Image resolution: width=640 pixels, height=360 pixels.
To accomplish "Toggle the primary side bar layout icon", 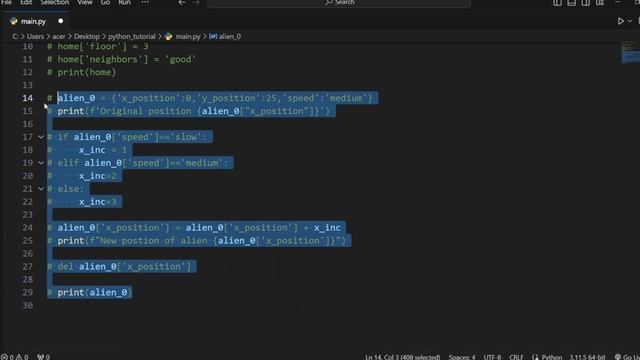I will tap(557, 3).
